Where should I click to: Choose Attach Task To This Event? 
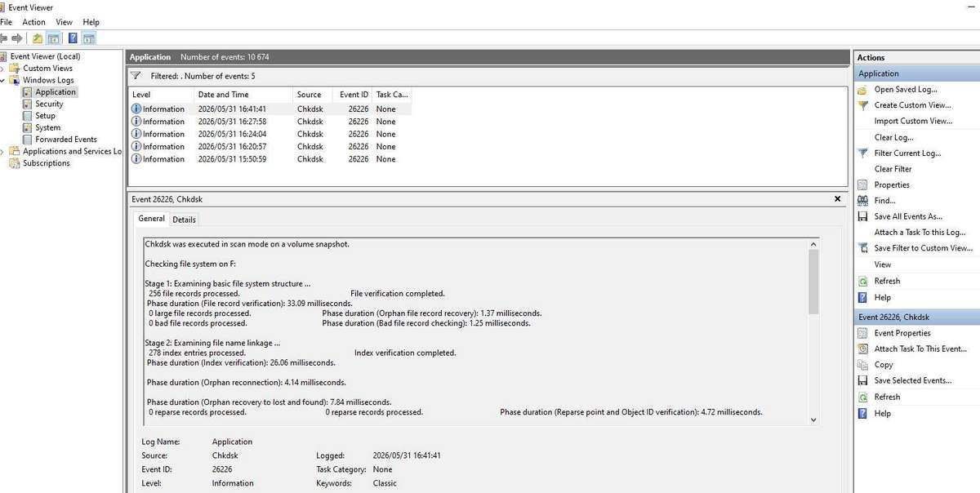[920, 349]
